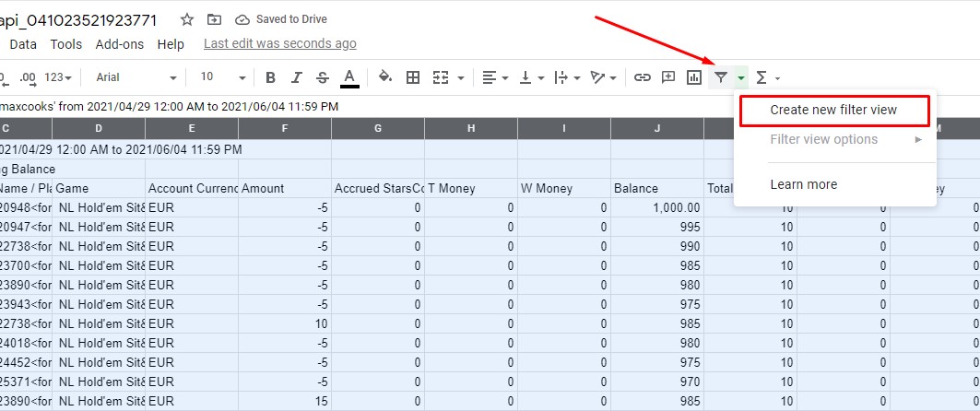
Task: Click the T Money header cell
Action: click(471, 189)
